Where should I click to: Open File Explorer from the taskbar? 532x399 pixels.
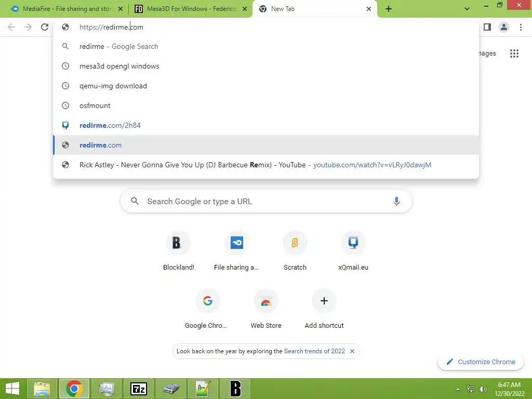(x=42, y=389)
